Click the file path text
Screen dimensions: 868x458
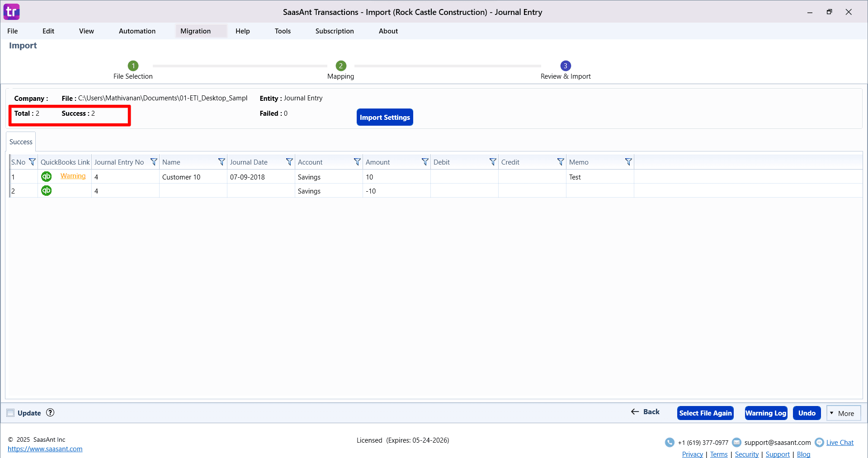pos(163,98)
